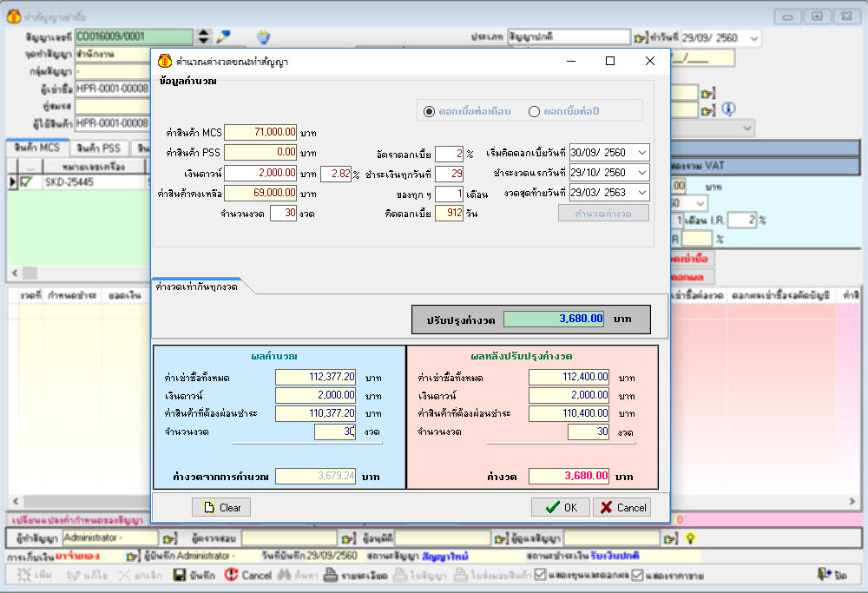
Task: Click the Add icon in the bottom toolbar
Action: tap(23, 575)
